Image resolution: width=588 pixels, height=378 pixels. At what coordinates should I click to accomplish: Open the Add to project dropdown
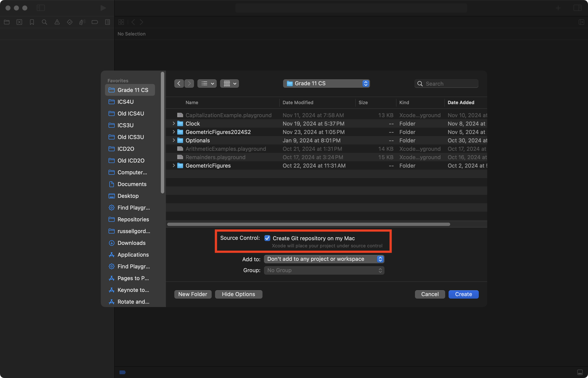tap(324, 259)
